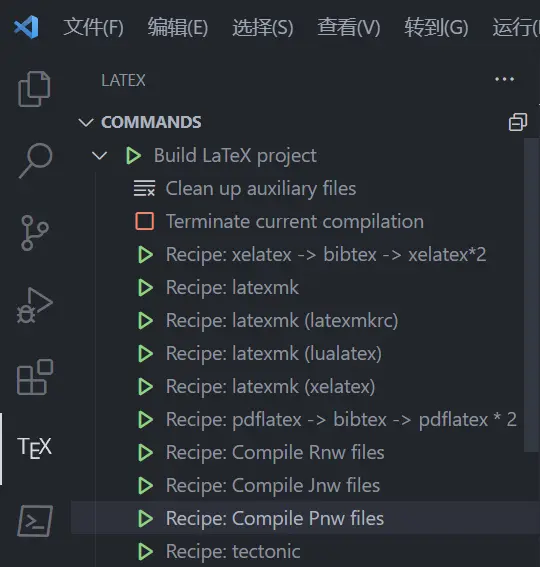The height and width of the screenshot is (567, 540).
Task: Open the 查看(V) menu
Action: point(349,27)
